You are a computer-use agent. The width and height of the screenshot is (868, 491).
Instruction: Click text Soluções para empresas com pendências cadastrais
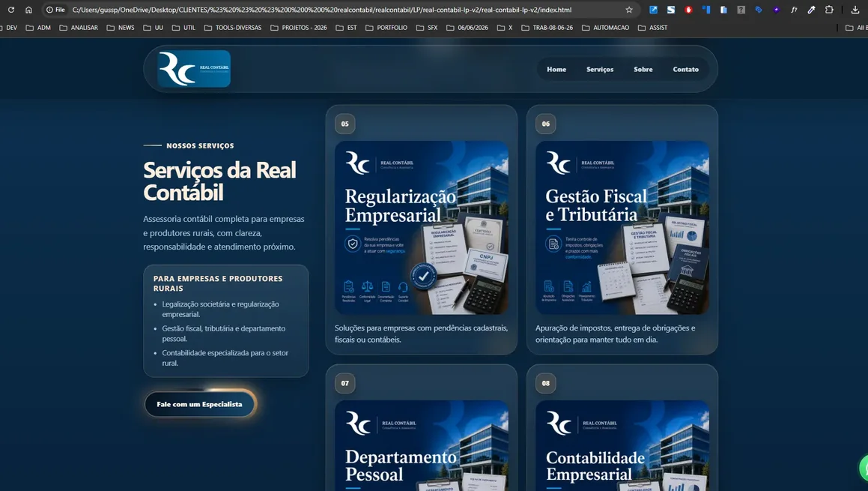click(421, 334)
